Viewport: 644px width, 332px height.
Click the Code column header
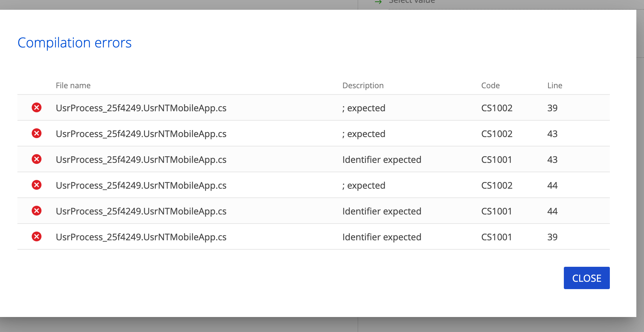point(490,85)
